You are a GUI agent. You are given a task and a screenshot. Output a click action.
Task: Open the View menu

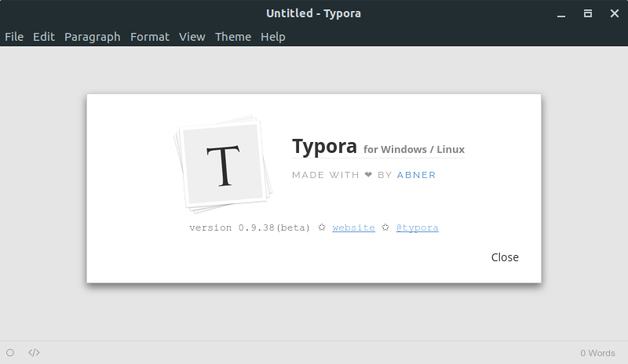pos(192,37)
